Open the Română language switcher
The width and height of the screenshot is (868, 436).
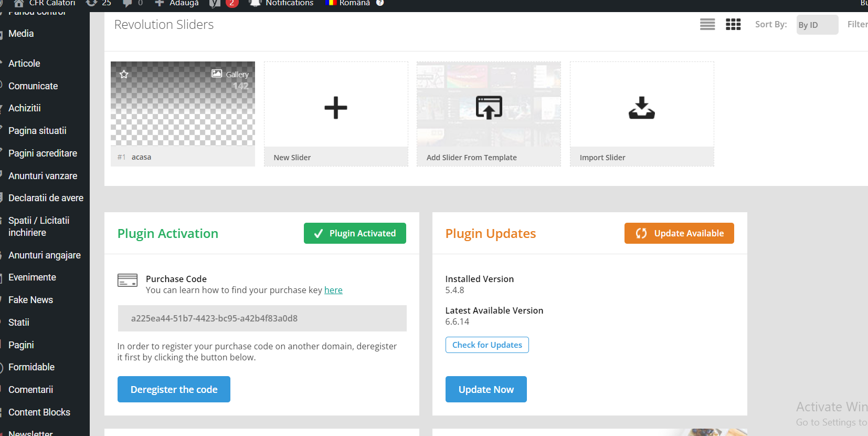348,3
